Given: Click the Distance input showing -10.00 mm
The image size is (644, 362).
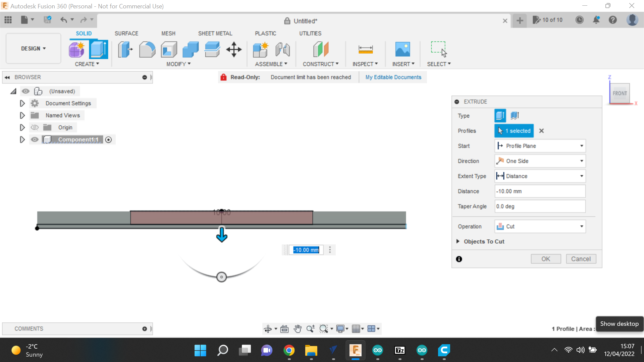Looking at the screenshot, I should click(x=539, y=191).
